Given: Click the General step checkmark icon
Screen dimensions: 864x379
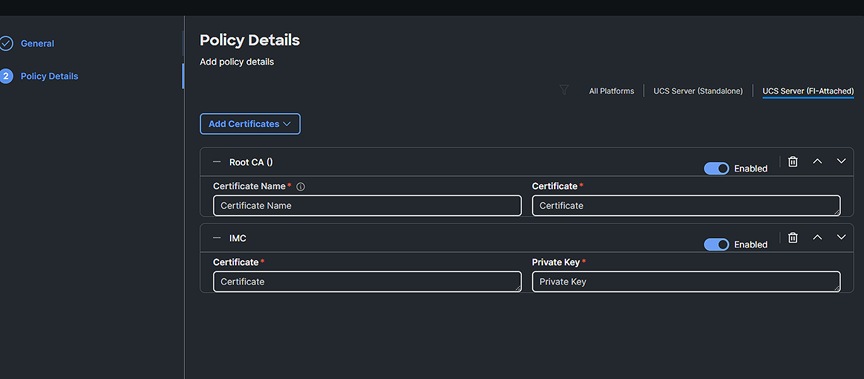Looking at the screenshot, I should (6, 44).
